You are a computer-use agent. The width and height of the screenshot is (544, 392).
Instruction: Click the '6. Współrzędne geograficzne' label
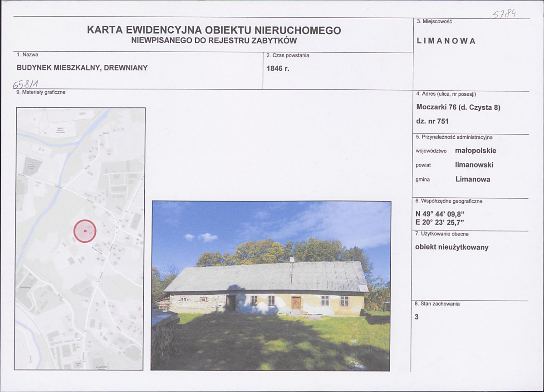449,201
